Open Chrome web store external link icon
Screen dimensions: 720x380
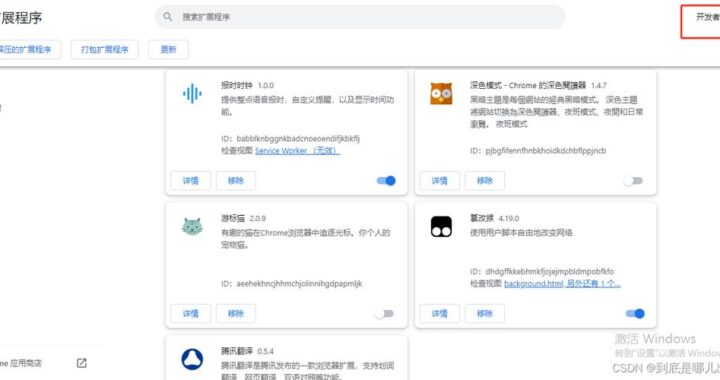click(x=82, y=363)
